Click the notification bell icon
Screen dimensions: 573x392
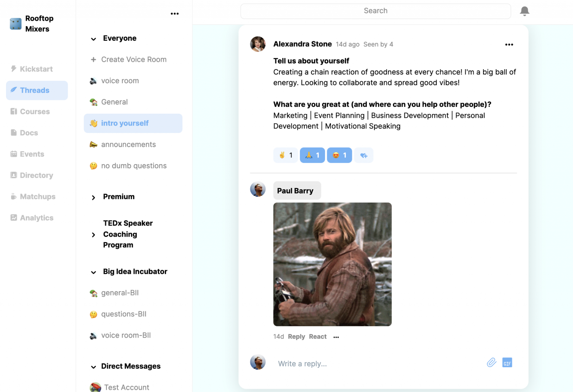tap(524, 11)
